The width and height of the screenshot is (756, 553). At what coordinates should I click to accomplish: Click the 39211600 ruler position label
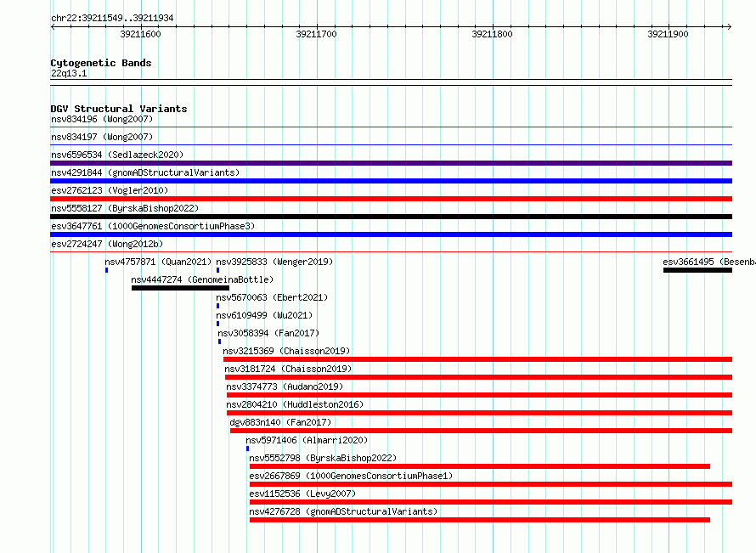pyautogui.click(x=140, y=34)
